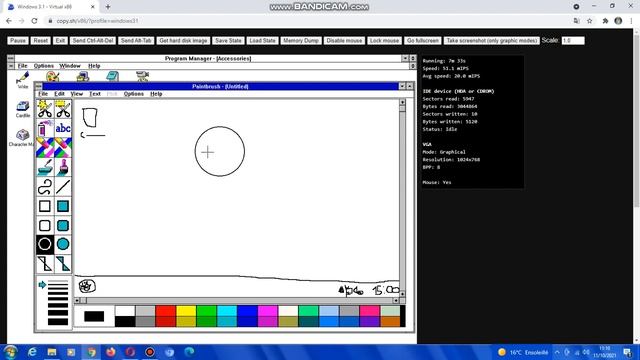Click the canvas horizontal scrollbar right arrow

(x=396, y=300)
